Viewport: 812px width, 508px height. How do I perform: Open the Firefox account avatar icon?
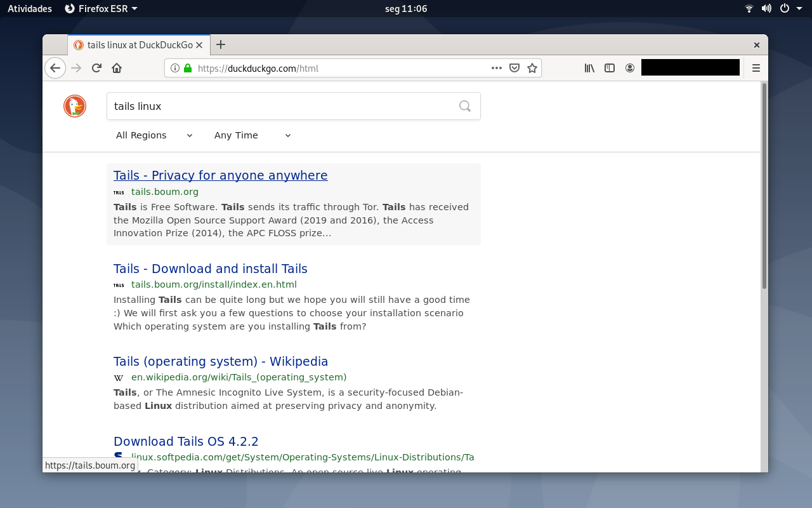(x=630, y=68)
